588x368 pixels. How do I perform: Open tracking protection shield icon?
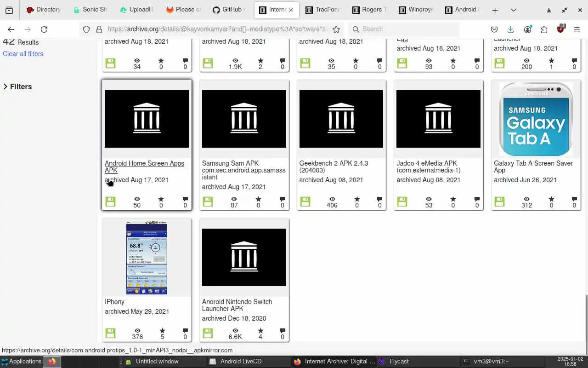tap(86, 29)
